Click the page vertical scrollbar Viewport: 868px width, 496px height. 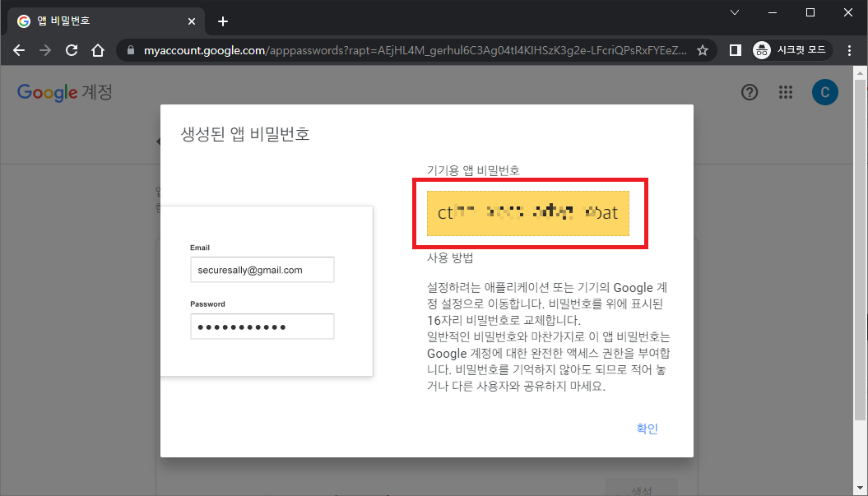pyautogui.click(x=860, y=249)
